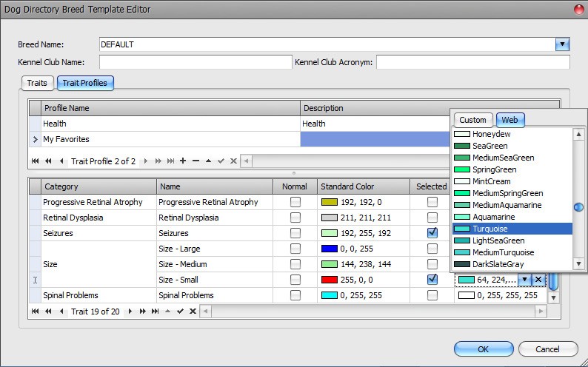Viewport: 588px width, 367px height.
Task: Click the color list scrollbar thumb
Action: click(578, 206)
